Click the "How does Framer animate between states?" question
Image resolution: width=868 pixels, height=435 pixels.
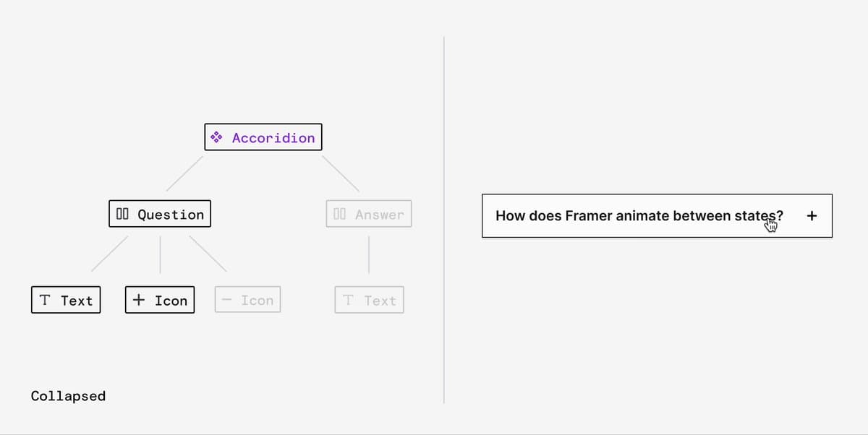[639, 215]
